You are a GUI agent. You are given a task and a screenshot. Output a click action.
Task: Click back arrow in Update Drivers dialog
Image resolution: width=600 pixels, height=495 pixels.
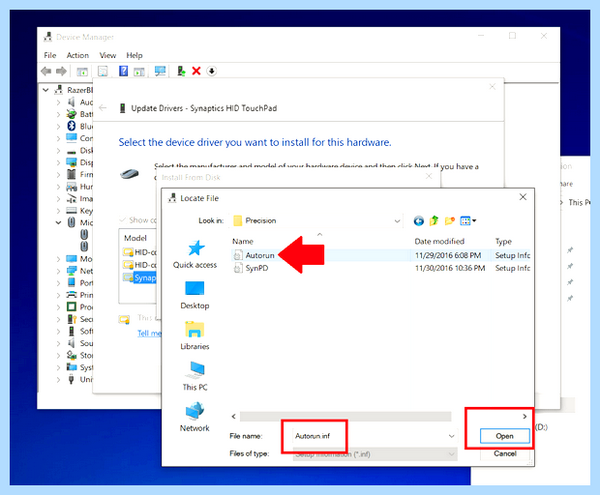103,108
